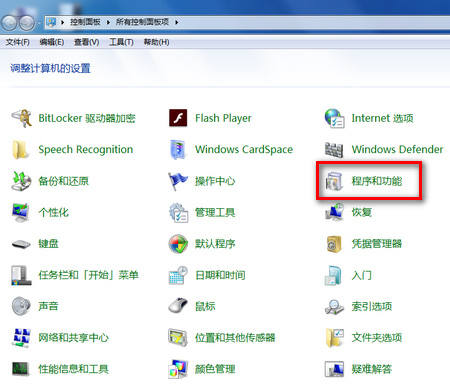Click the 默认程序 icon
This screenshot has height=386, width=450.
coord(178,244)
